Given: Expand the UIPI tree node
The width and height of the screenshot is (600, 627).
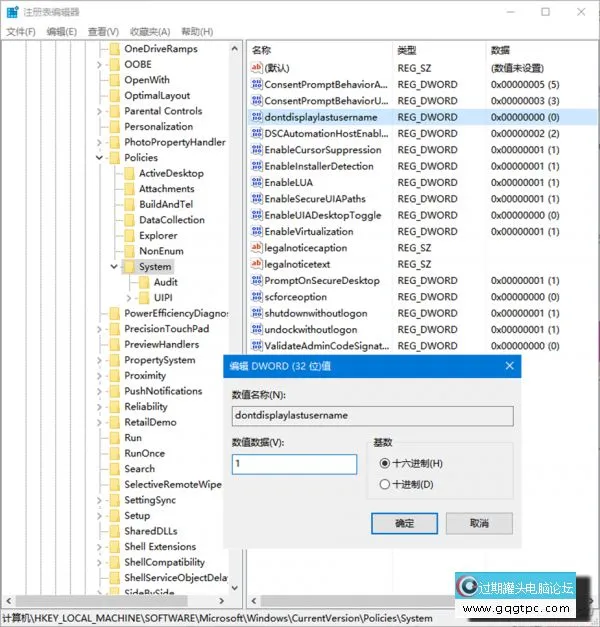Looking at the screenshot, I should pos(129,298).
